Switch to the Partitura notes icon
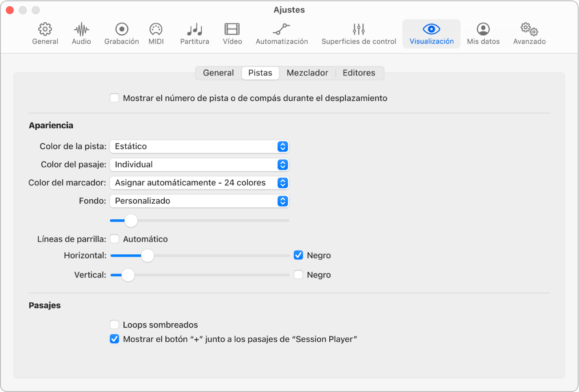The image size is (579, 392). pos(195,29)
